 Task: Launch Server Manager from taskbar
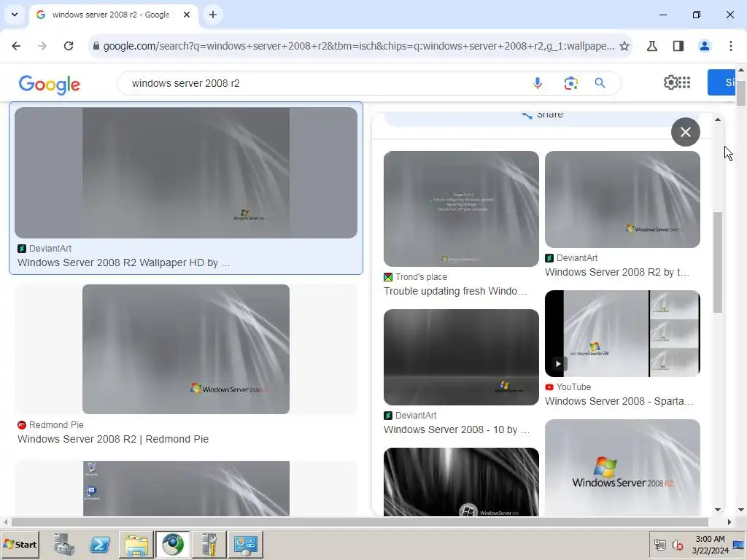64,544
